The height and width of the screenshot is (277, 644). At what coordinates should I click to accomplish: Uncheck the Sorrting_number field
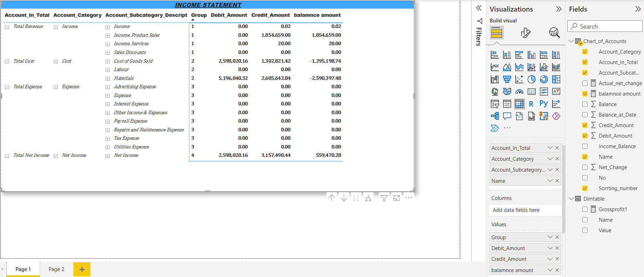pyautogui.click(x=585, y=188)
